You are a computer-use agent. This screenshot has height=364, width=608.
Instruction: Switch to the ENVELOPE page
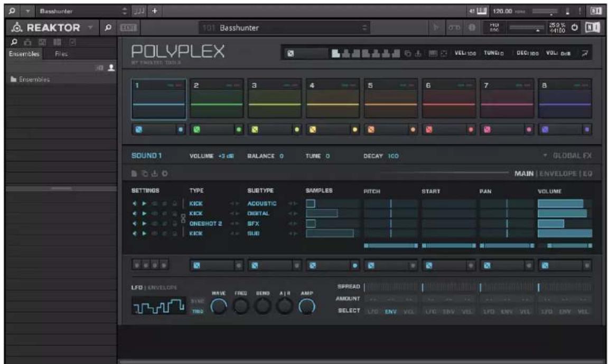coord(558,174)
